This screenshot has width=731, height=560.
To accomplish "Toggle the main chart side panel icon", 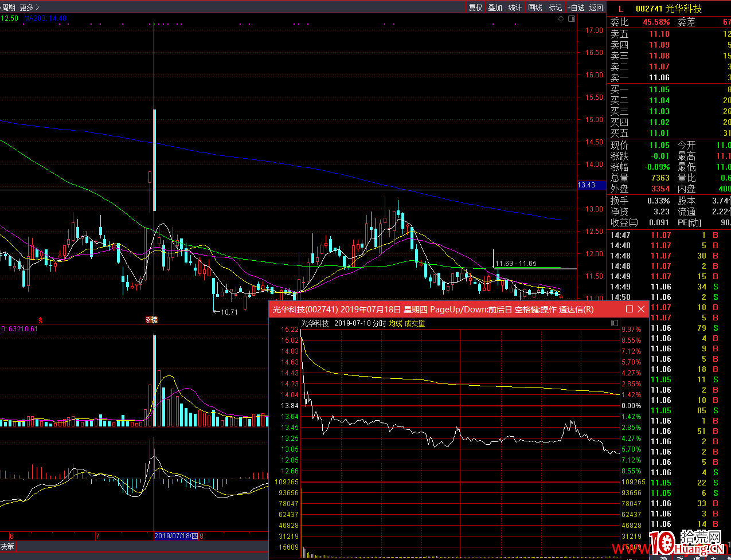I will [571, 19].
